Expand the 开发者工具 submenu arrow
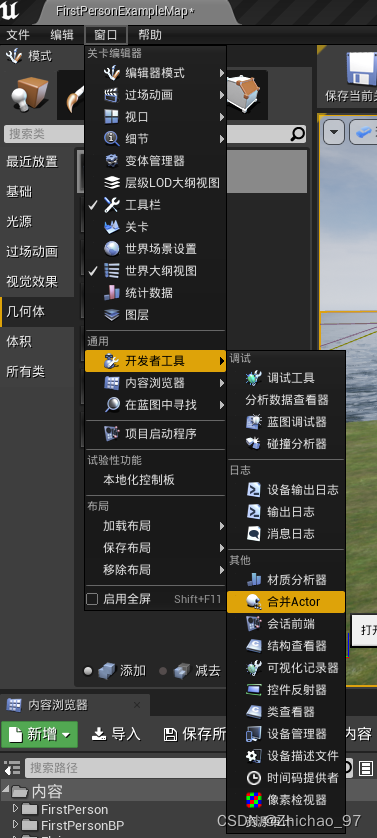The image size is (377, 838). click(x=221, y=361)
